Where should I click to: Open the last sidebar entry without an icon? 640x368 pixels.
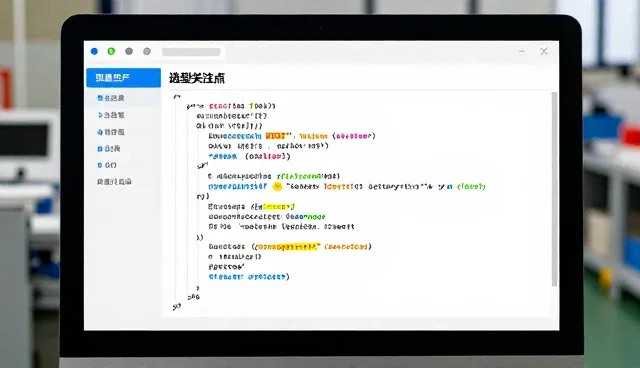pos(114,182)
